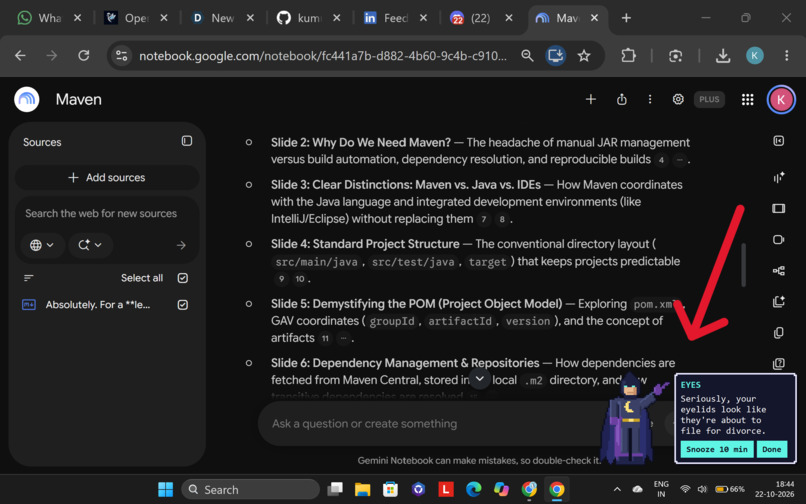Screen dimensions: 806x504
Task: Open the Video Overview camera icon
Action: point(778,240)
